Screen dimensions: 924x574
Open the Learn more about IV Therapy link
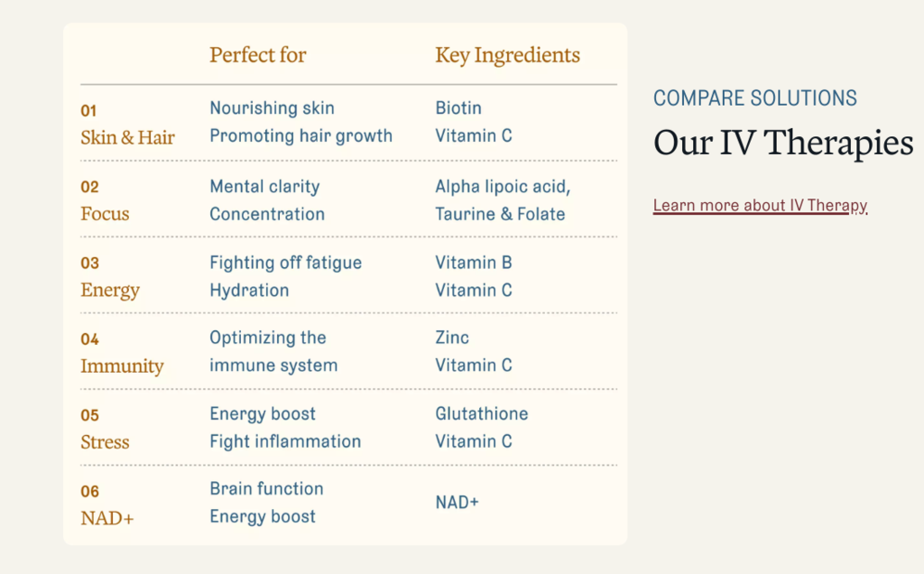coord(760,206)
